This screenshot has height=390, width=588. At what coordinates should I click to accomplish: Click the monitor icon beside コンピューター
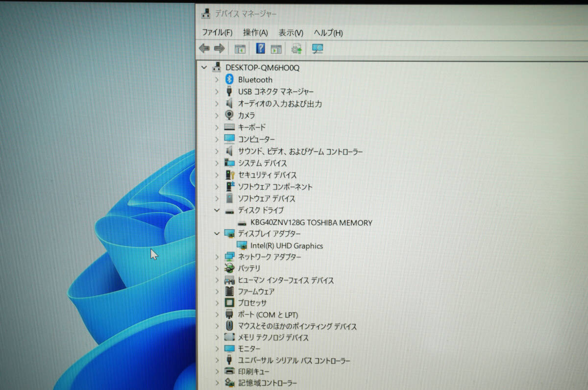[229, 139]
